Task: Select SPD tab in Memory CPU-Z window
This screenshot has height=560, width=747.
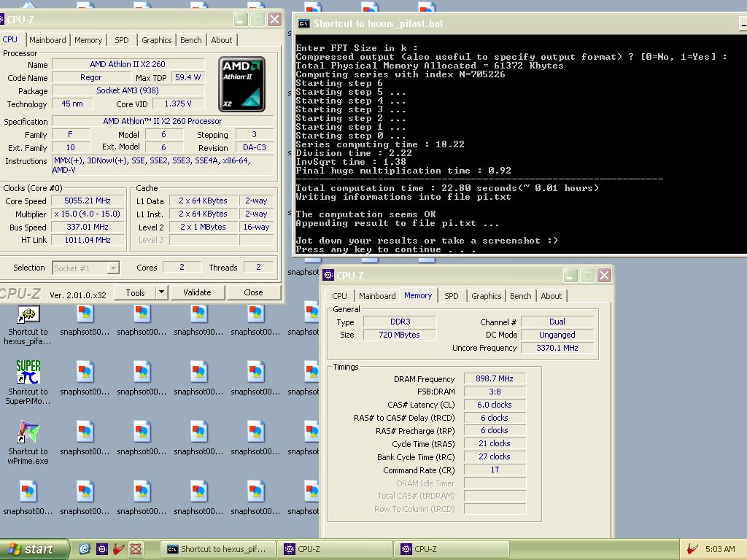Action: (451, 296)
